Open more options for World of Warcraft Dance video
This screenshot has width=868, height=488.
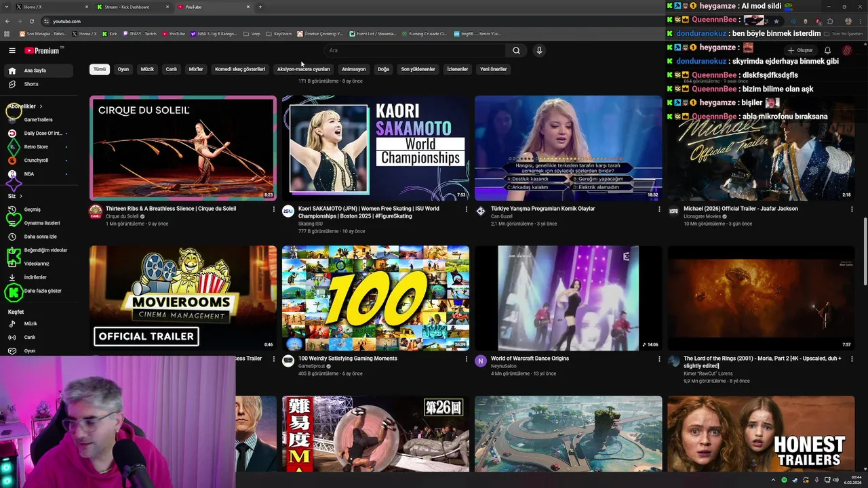658,359
